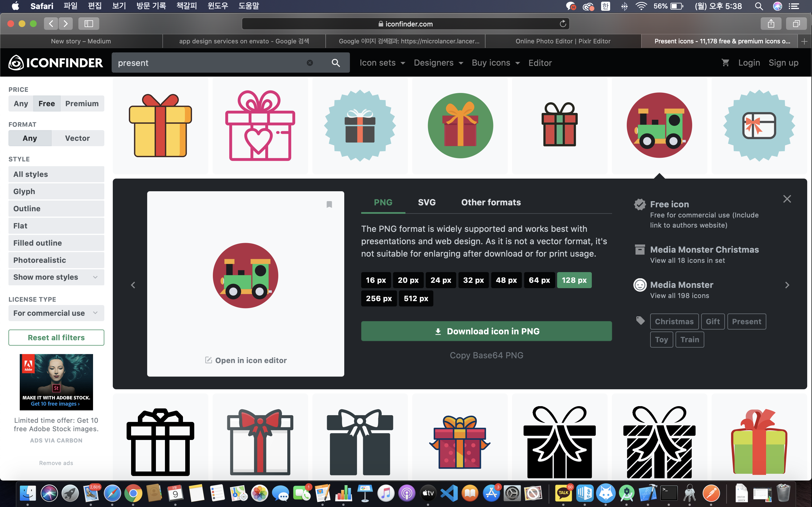
Task: Open the license type dropdown
Action: click(56, 313)
